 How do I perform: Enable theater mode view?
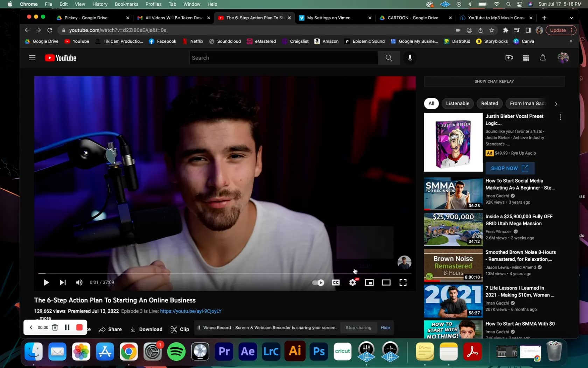coord(386,282)
